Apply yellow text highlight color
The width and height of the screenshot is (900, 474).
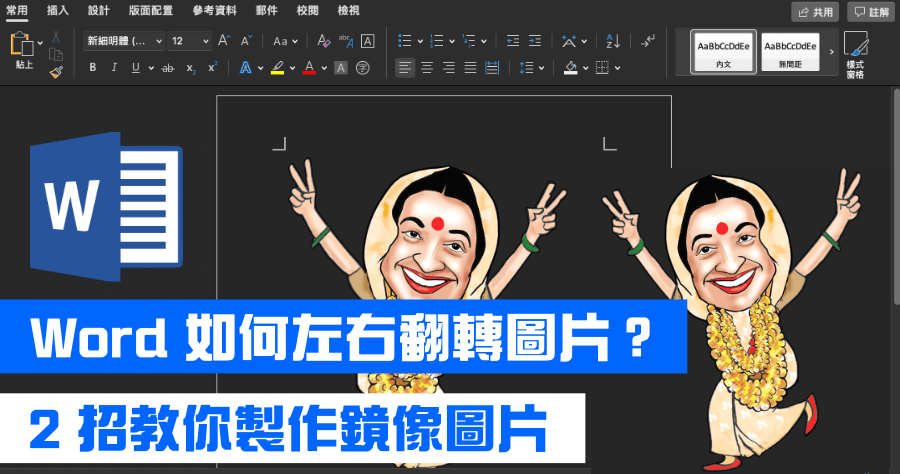(x=277, y=68)
